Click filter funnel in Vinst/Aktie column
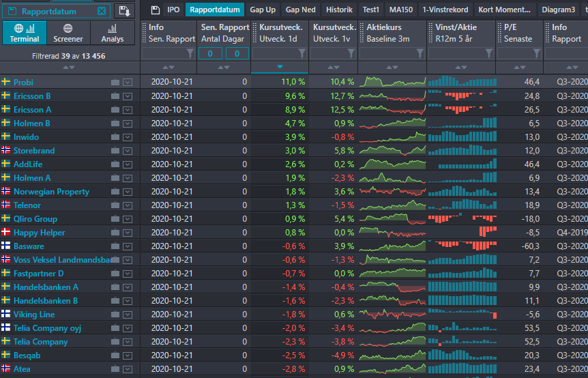The width and height of the screenshot is (588, 378). click(489, 54)
